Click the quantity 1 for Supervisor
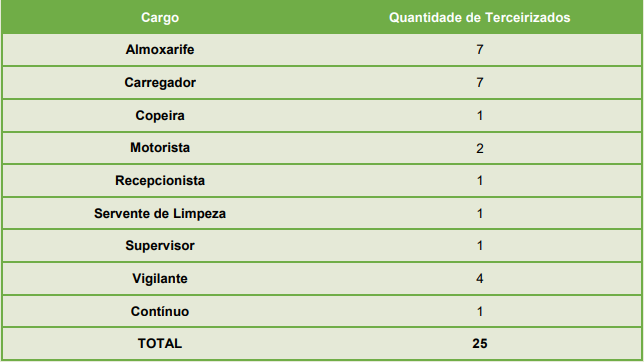644x362 pixels. tap(479, 246)
